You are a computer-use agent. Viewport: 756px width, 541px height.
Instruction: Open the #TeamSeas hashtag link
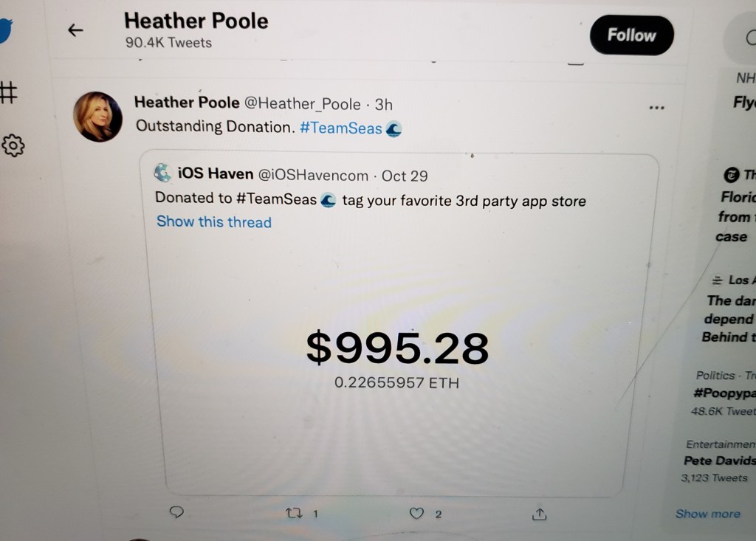(341, 128)
